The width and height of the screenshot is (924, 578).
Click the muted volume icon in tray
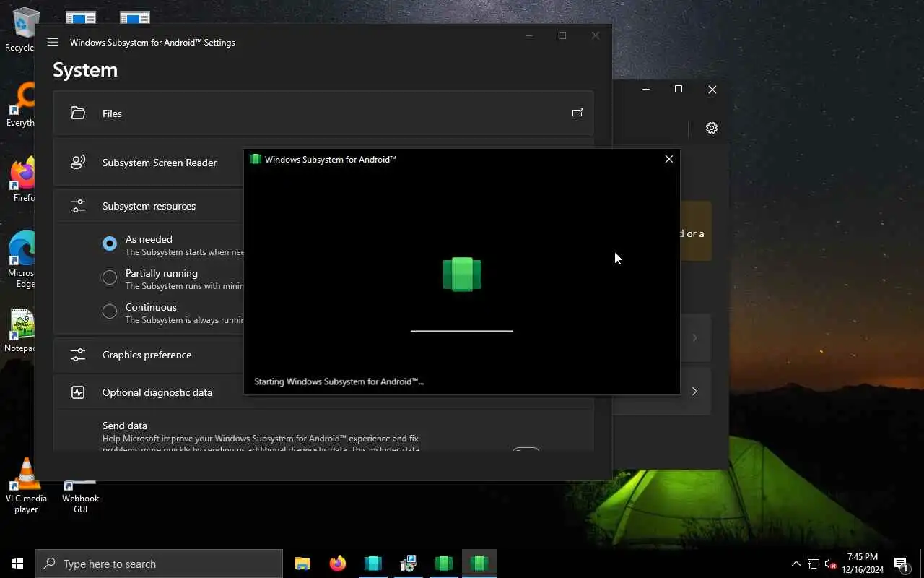point(831,564)
